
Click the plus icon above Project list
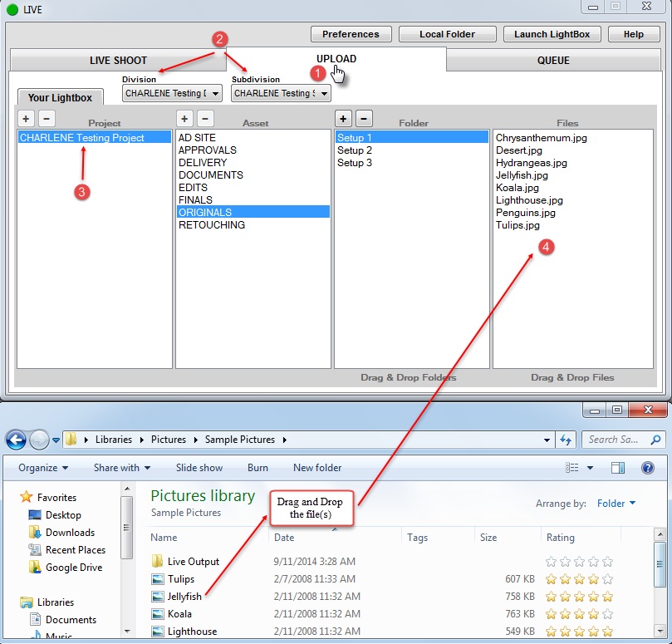pos(26,119)
